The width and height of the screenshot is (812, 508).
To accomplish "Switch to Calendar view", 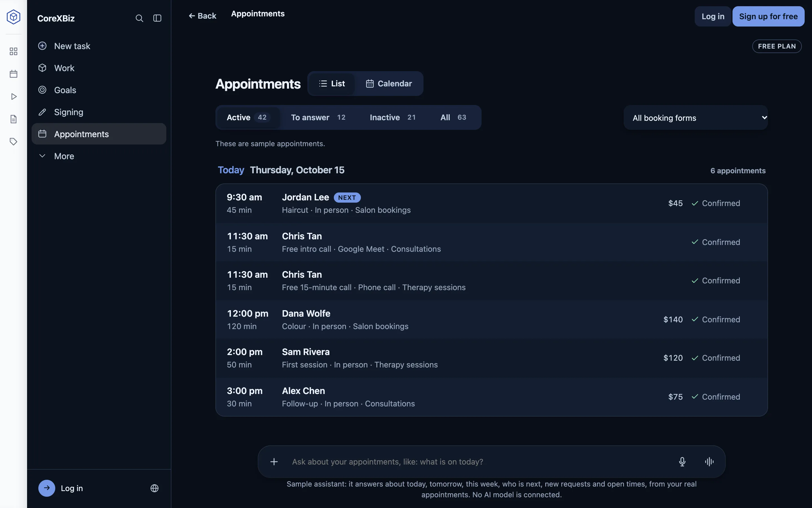I will click(x=389, y=84).
